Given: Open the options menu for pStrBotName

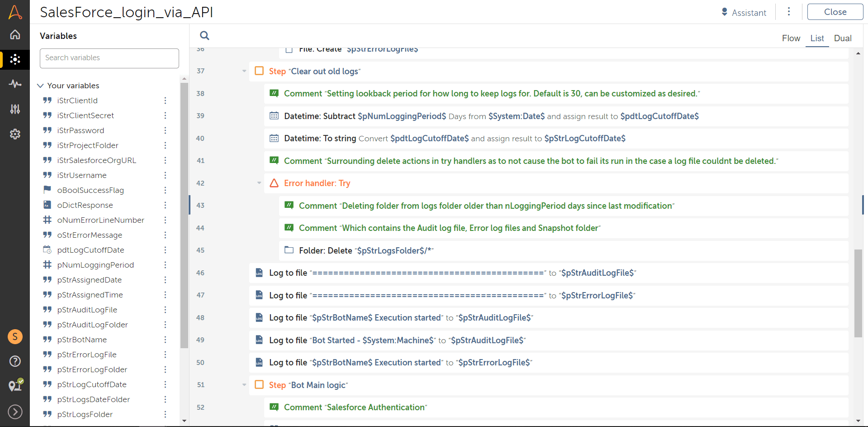Looking at the screenshot, I should [x=165, y=340].
